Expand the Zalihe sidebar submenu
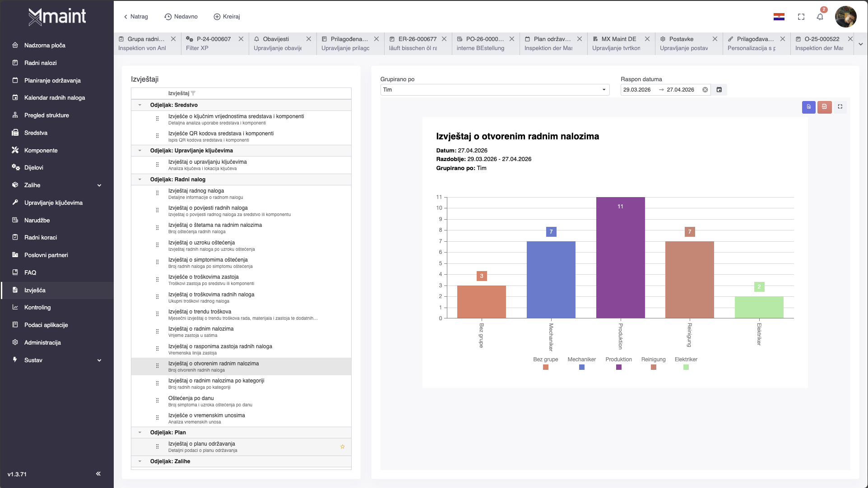Screen dimensions: 868x488 tap(99, 185)
